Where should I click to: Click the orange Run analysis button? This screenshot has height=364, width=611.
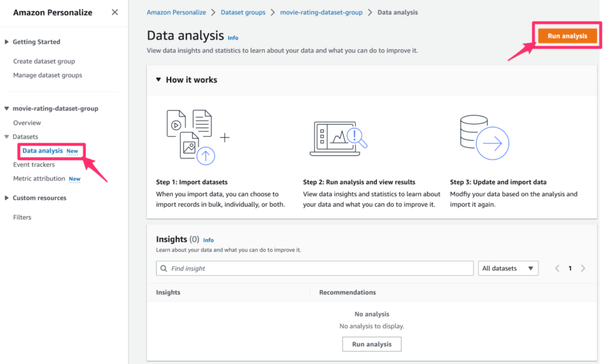[x=567, y=36]
